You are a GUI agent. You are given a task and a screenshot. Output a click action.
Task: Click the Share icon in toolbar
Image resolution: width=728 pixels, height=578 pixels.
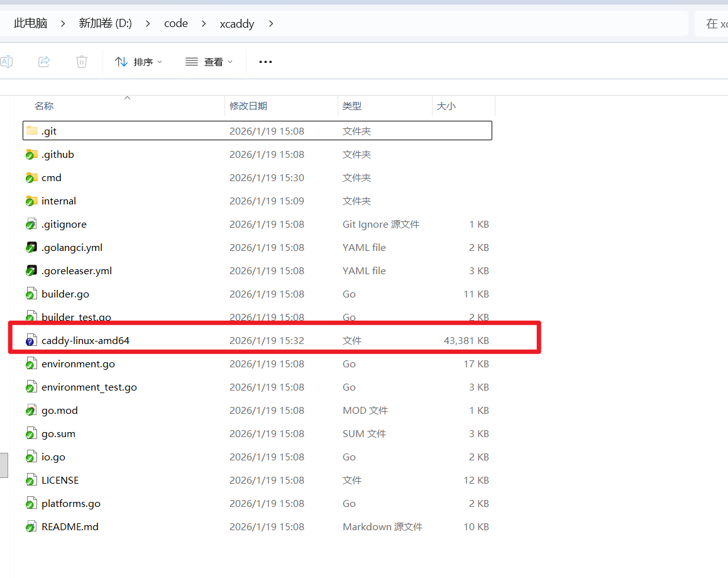[x=44, y=62]
